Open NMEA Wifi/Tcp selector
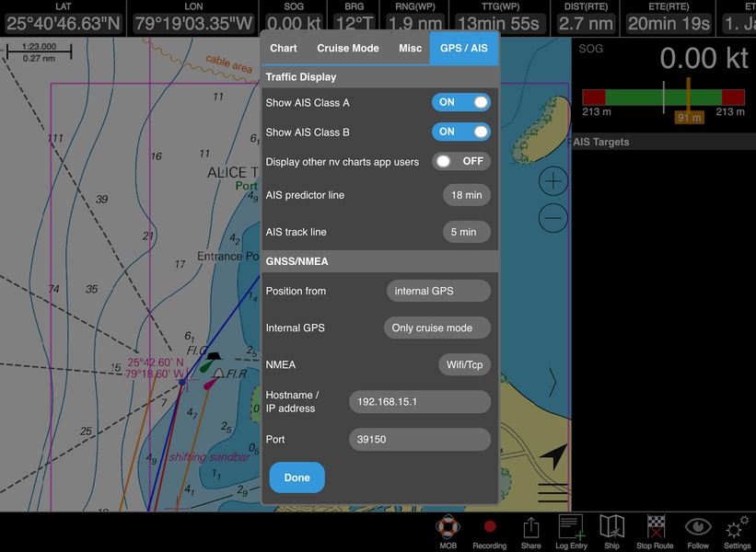The image size is (756, 552). [x=464, y=364]
